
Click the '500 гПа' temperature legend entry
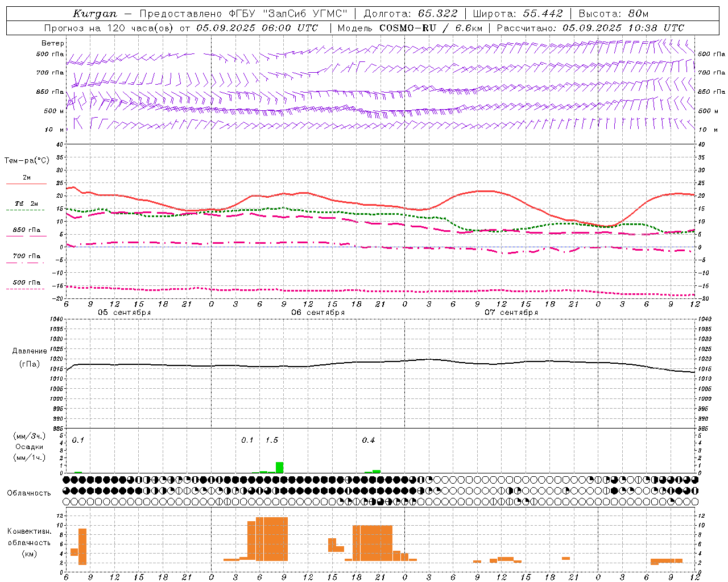click(x=26, y=282)
